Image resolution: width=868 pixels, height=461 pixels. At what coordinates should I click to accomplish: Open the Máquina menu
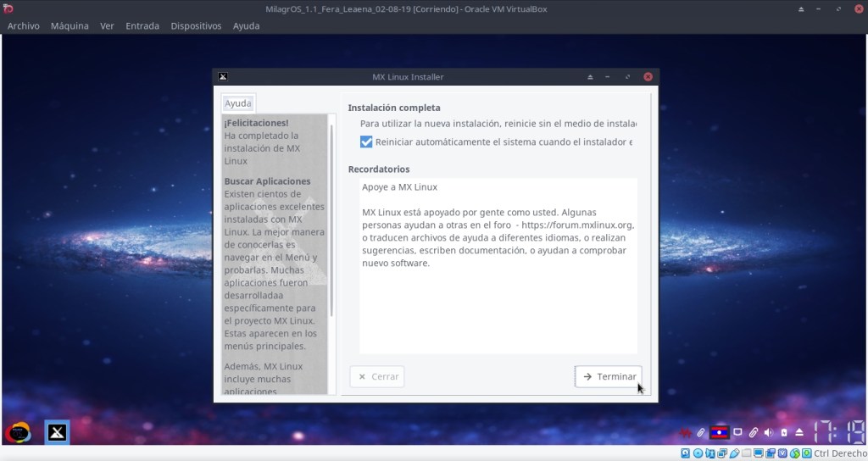(70, 26)
